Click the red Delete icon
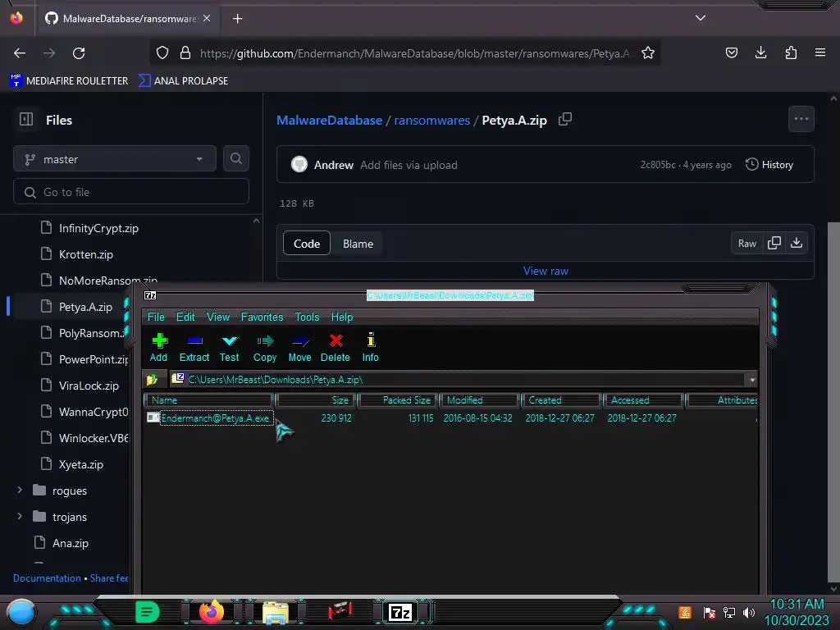Viewport: 840px width, 630px height. pyautogui.click(x=336, y=348)
